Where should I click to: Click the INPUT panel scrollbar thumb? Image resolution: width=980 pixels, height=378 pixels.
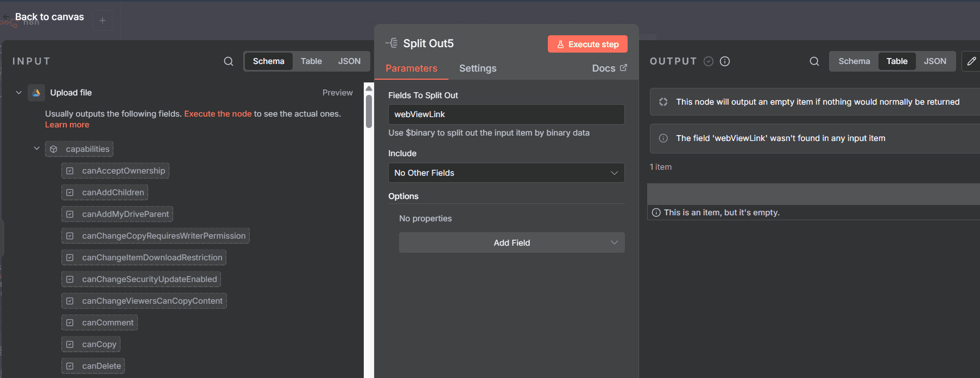(x=369, y=111)
